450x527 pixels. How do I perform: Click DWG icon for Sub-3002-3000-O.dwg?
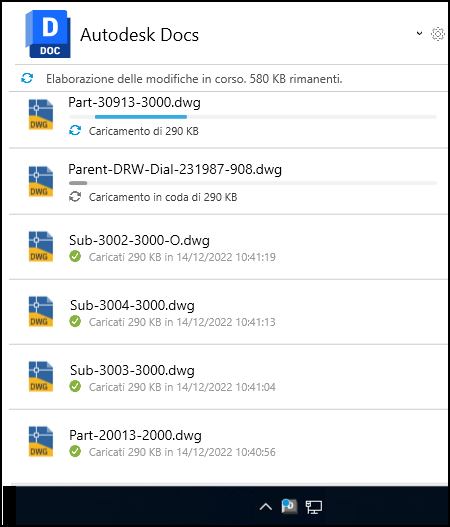pos(41,246)
